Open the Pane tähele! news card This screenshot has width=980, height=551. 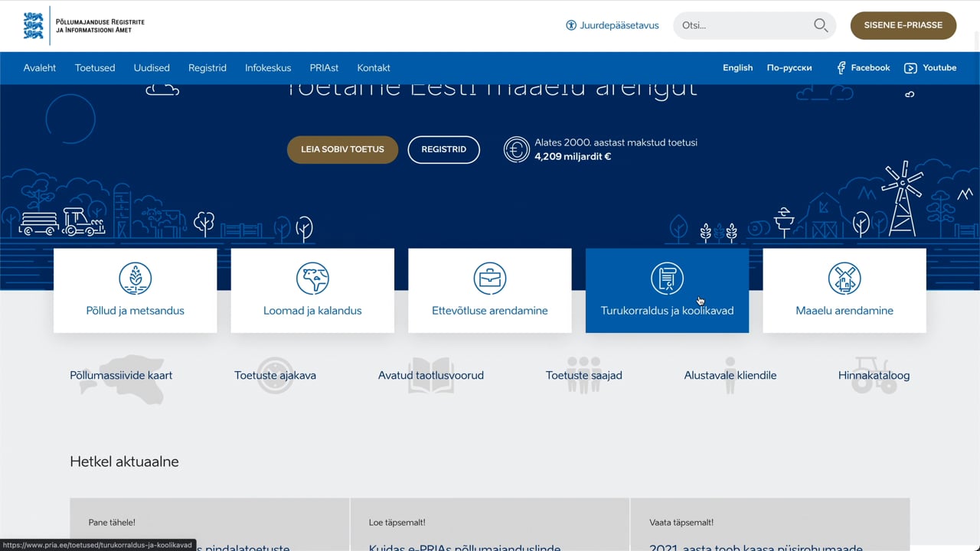click(x=210, y=525)
